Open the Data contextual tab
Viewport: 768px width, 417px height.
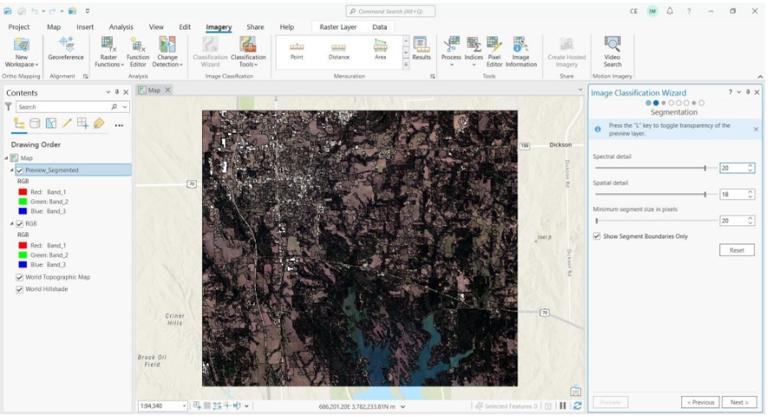coord(380,27)
